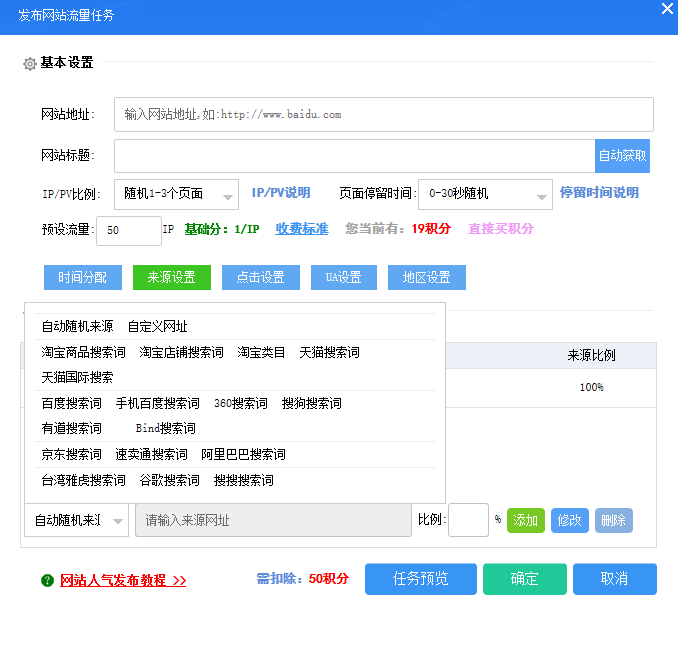Select 百度搜索词 source option
The height and width of the screenshot is (654, 678).
point(71,403)
